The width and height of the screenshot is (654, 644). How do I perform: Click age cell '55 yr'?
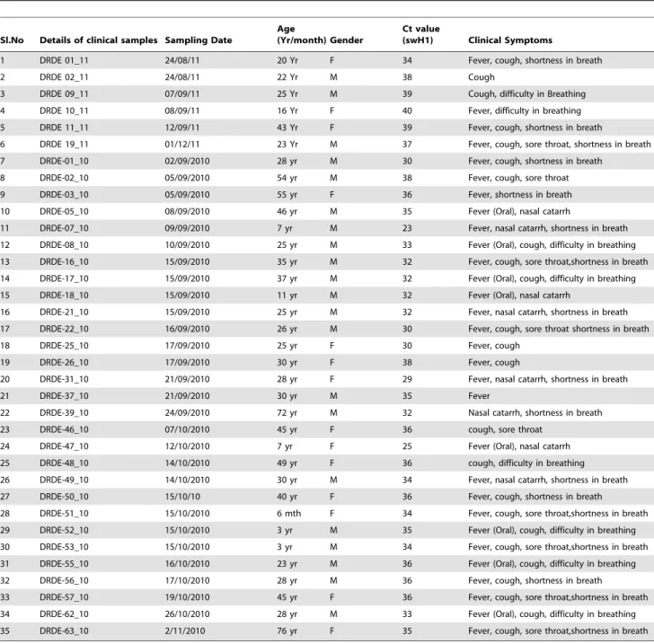tap(287, 194)
